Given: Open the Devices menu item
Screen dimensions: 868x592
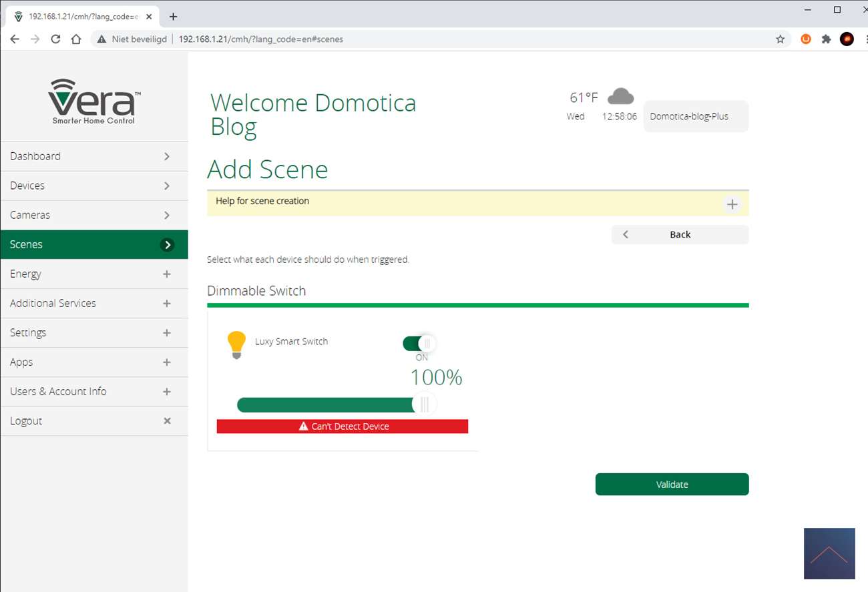Looking at the screenshot, I should (x=93, y=186).
